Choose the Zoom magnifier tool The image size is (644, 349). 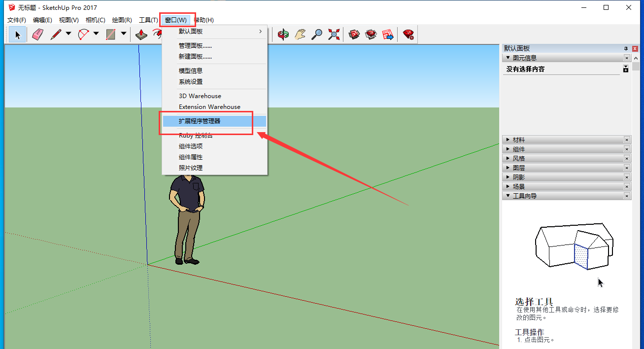[317, 35]
